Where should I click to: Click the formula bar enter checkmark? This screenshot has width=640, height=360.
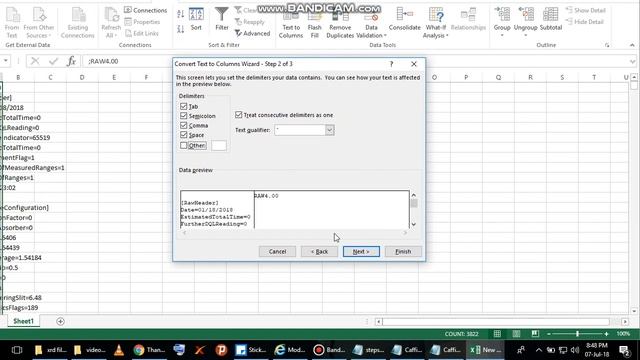click(x=53, y=61)
